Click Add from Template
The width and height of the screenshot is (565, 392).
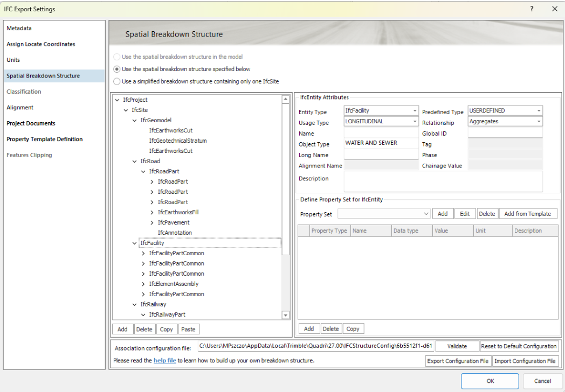point(527,214)
